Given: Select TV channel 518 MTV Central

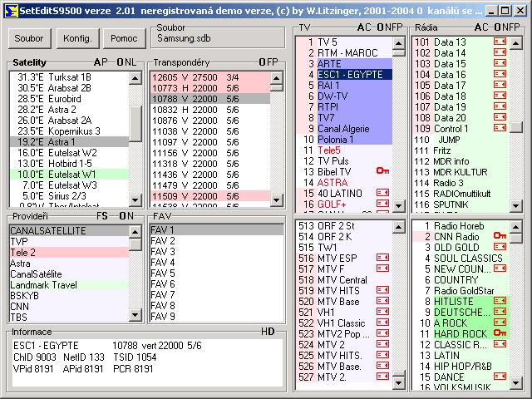Looking at the screenshot, I should point(344,280).
